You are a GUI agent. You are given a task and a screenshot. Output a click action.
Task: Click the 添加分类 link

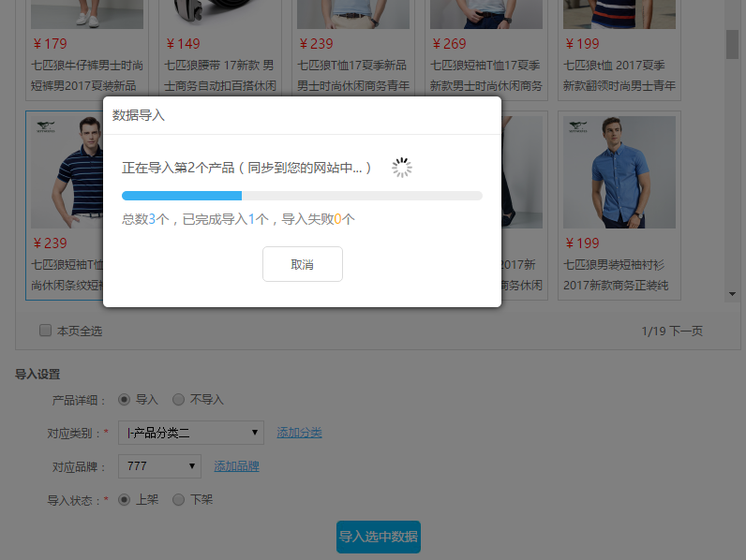299,433
